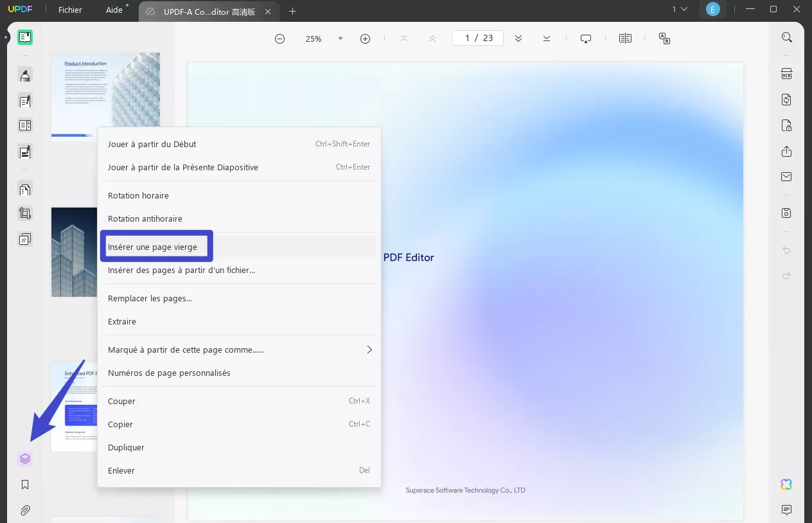Choose 'Remplacer les pages...'
The width and height of the screenshot is (812, 523).
tap(239, 298)
